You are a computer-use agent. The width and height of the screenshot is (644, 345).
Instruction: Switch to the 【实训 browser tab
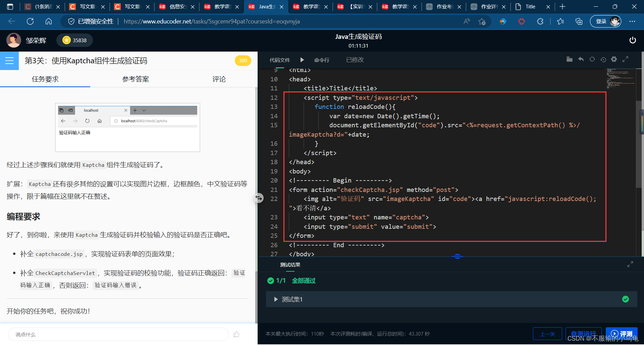[355, 7]
